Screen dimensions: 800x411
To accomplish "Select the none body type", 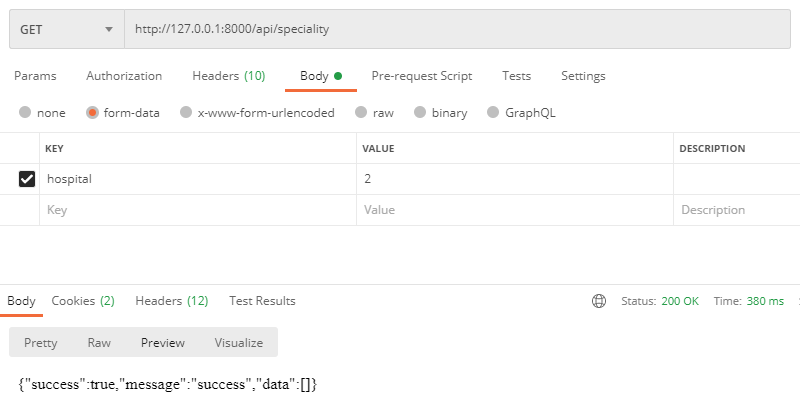I will point(42,113).
